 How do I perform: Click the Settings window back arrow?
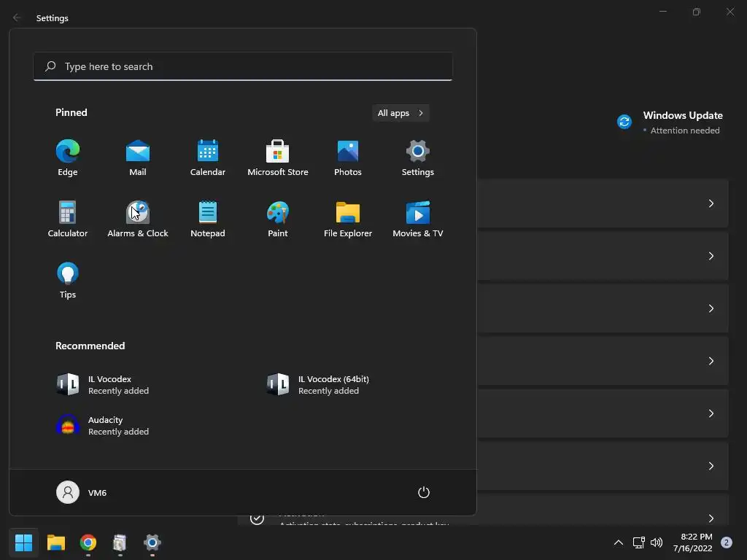[x=17, y=17]
